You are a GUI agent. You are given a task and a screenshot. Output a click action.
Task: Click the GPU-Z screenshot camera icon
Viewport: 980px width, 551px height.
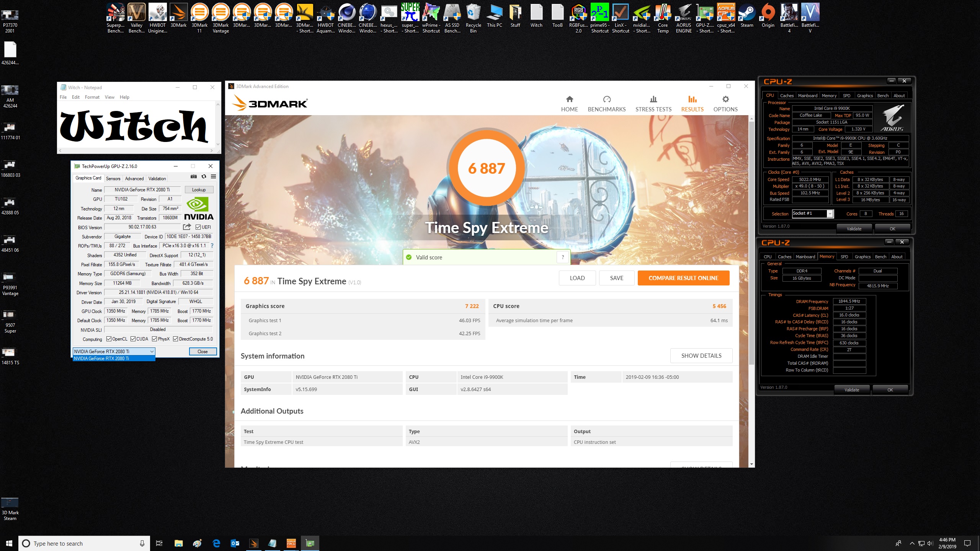point(194,176)
